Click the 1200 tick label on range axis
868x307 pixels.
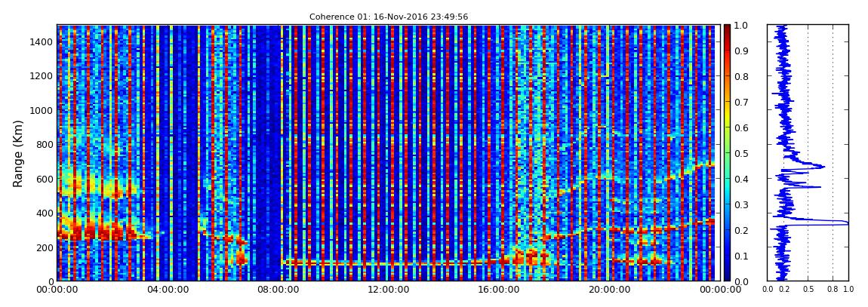42,75
